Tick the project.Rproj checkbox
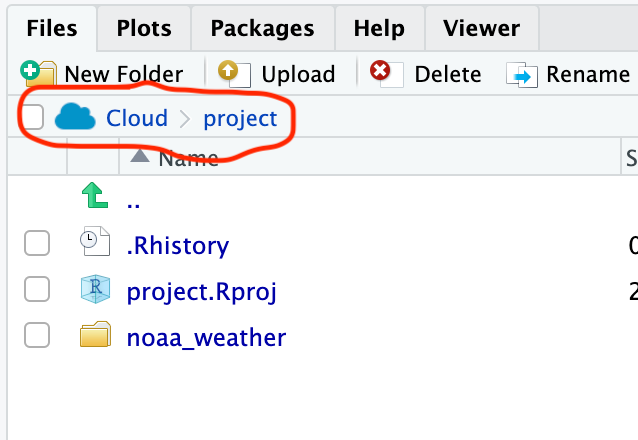This screenshot has width=638, height=440. (36, 290)
